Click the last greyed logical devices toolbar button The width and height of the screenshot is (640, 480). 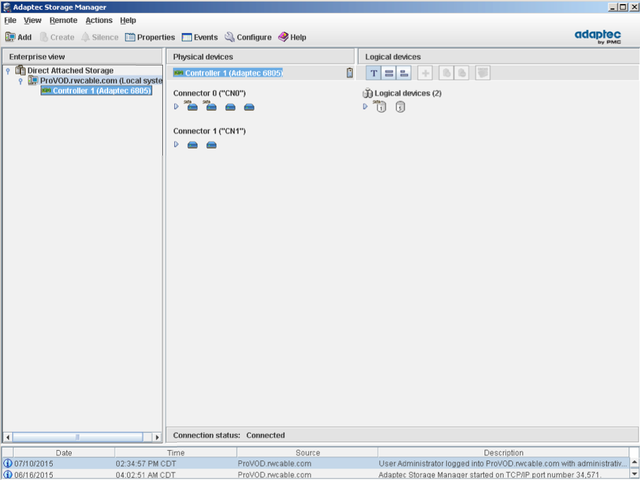click(483, 73)
